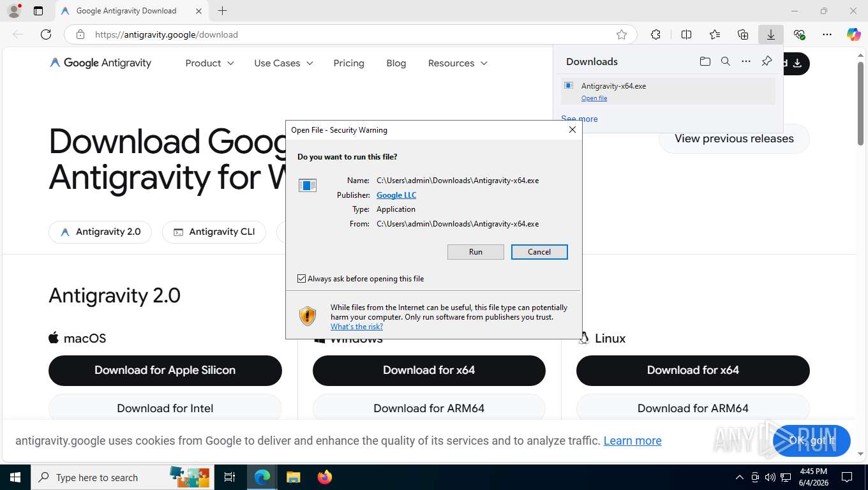Expand the Product menu

click(x=209, y=63)
